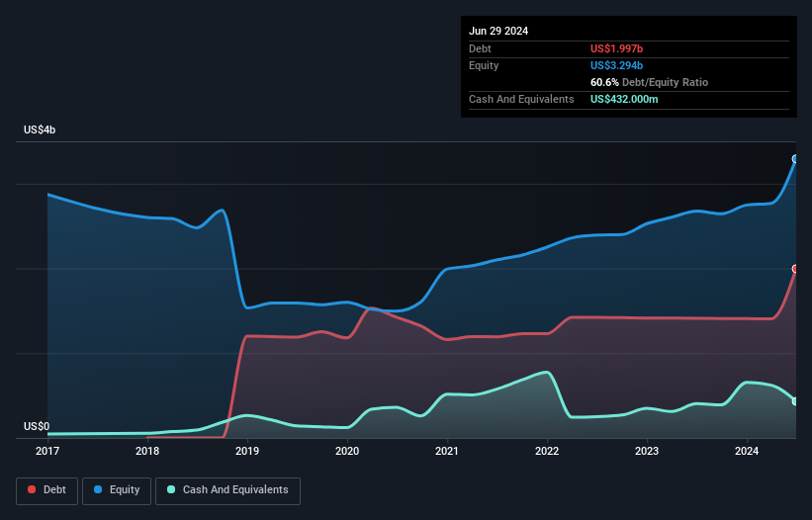Click Cash And Equivalents label in tooltip

coord(521,99)
